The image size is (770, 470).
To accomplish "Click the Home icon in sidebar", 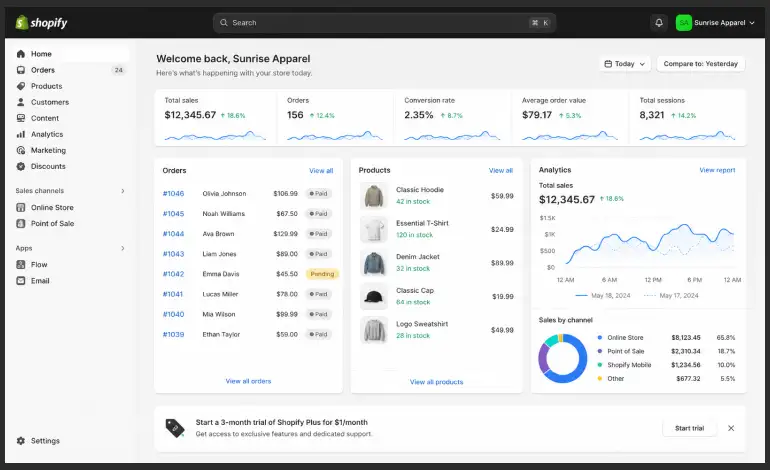I will pos(21,54).
